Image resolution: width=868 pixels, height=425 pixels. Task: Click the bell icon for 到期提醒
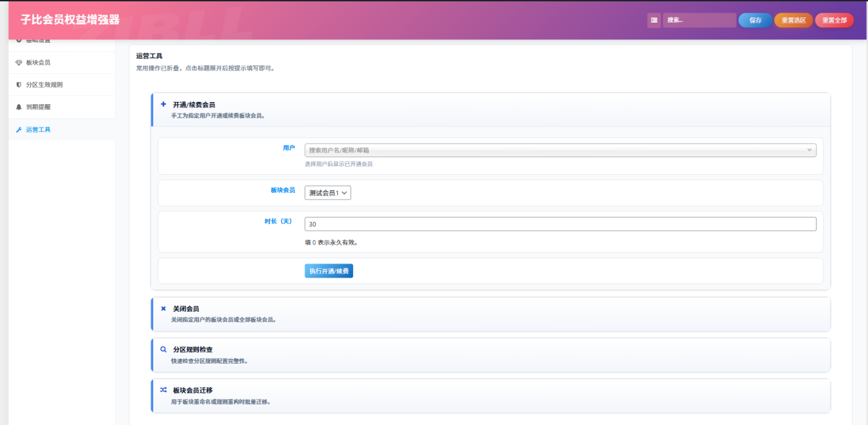click(x=19, y=107)
